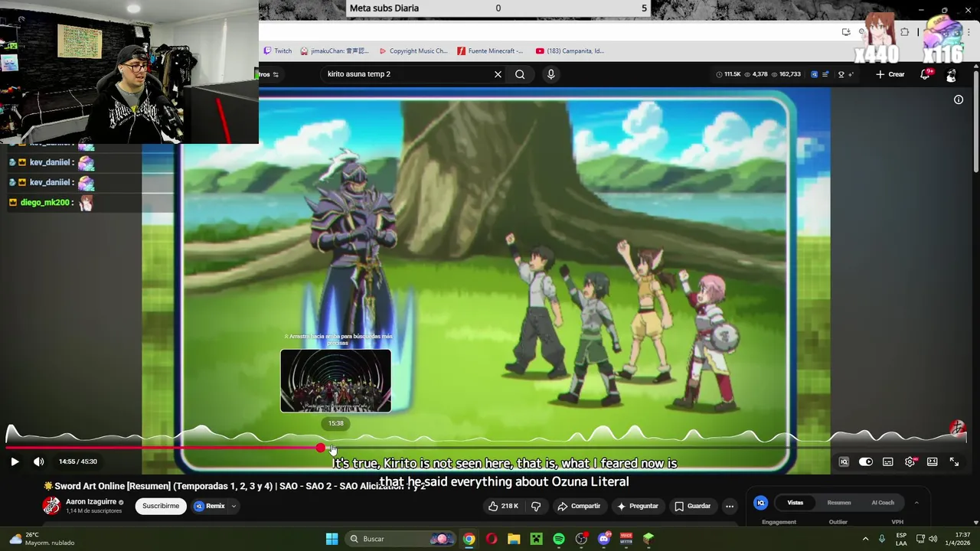Open Discord from the taskbar
The height and width of the screenshot is (551, 980).
(x=603, y=539)
